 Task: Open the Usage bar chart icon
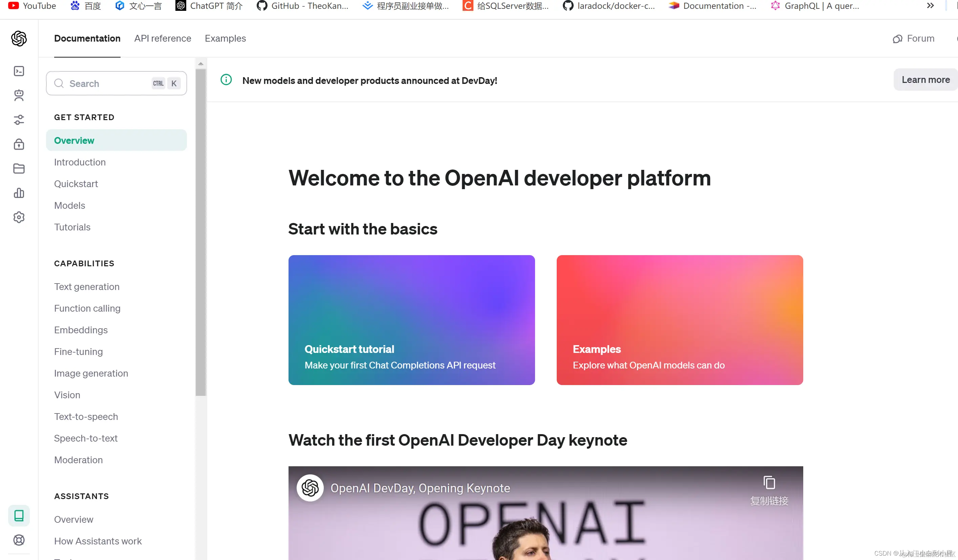coord(19,193)
